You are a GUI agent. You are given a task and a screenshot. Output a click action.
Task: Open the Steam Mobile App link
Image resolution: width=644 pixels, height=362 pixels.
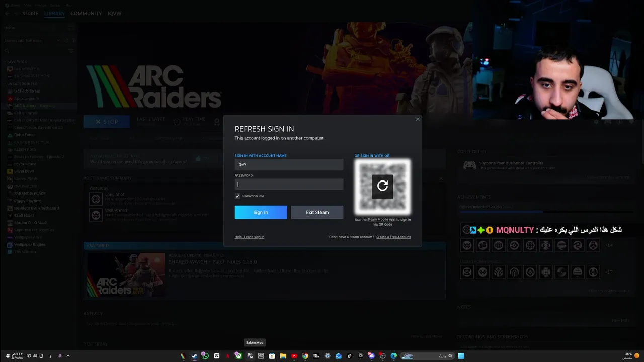click(381, 220)
